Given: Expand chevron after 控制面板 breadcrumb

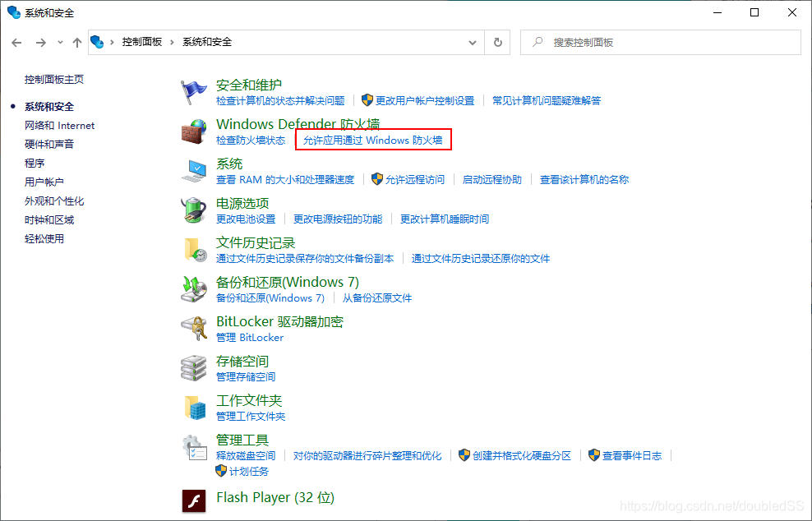Looking at the screenshot, I should [x=172, y=43].
